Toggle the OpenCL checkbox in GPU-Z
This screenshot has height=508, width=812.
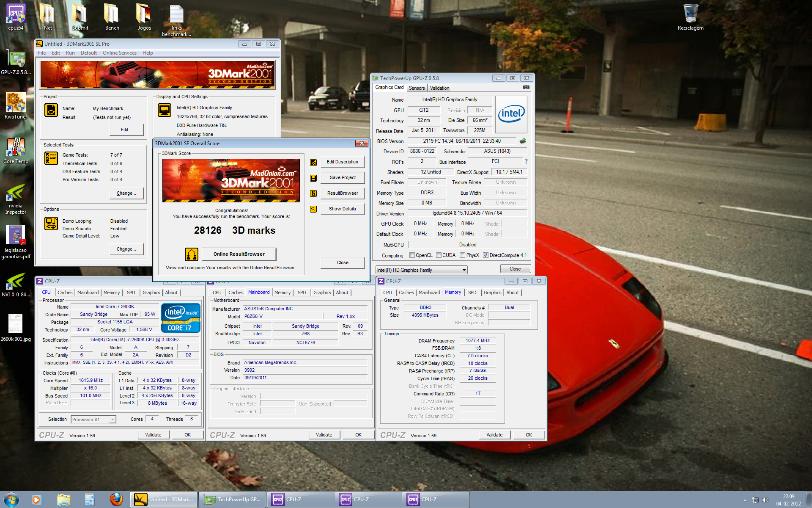pyautogui.click(x=412, y=255)
